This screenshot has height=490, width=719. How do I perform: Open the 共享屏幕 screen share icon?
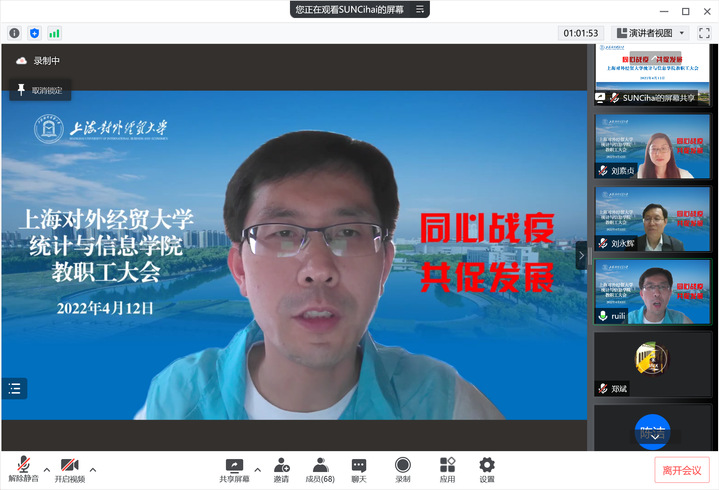[235, 469]
